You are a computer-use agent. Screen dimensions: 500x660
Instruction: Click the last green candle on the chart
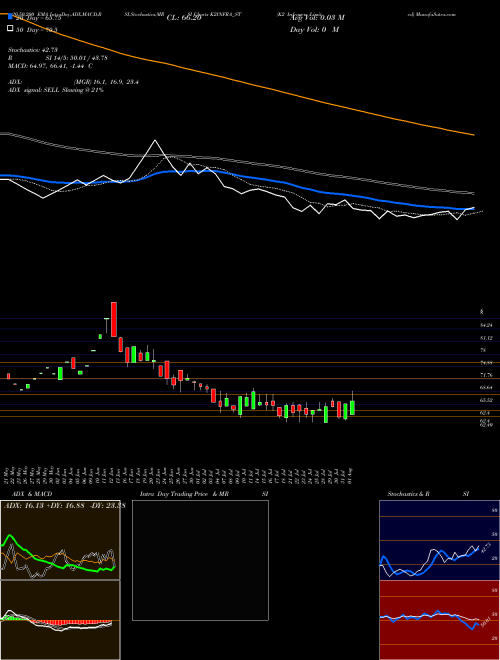[x=352, y=407]
